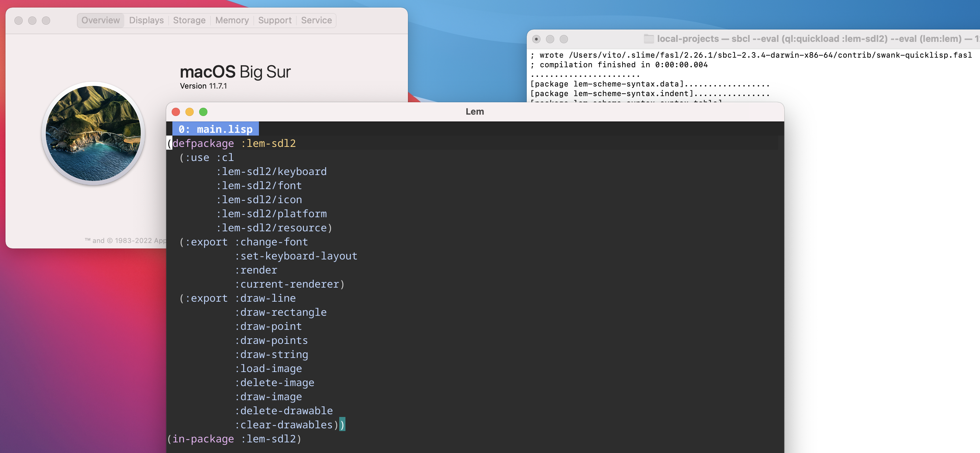Switch to the Service tab

(316, 20)
